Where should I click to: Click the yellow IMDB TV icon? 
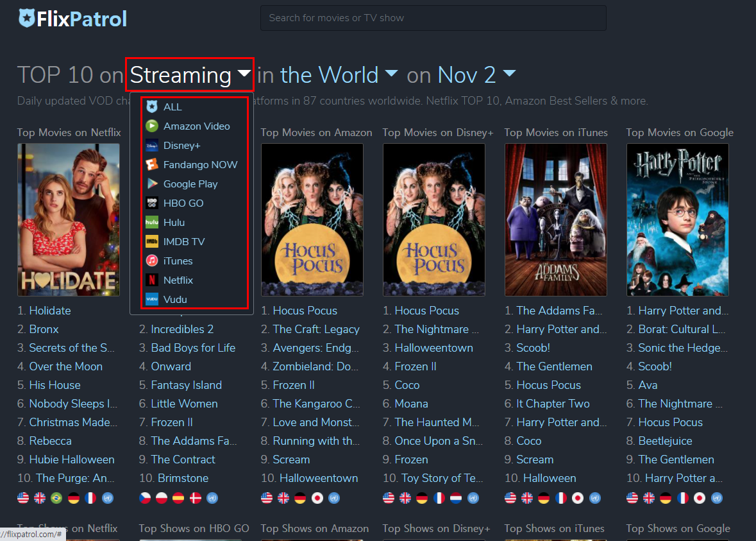pyautogui.click(x=152, y=241)
